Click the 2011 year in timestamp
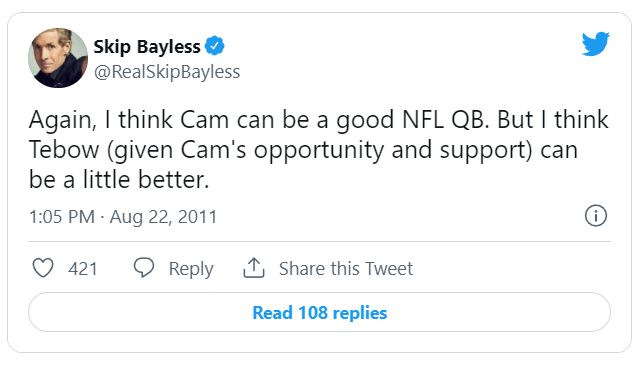Viewport: 640px width, 368px height. (x=198, y=217)
